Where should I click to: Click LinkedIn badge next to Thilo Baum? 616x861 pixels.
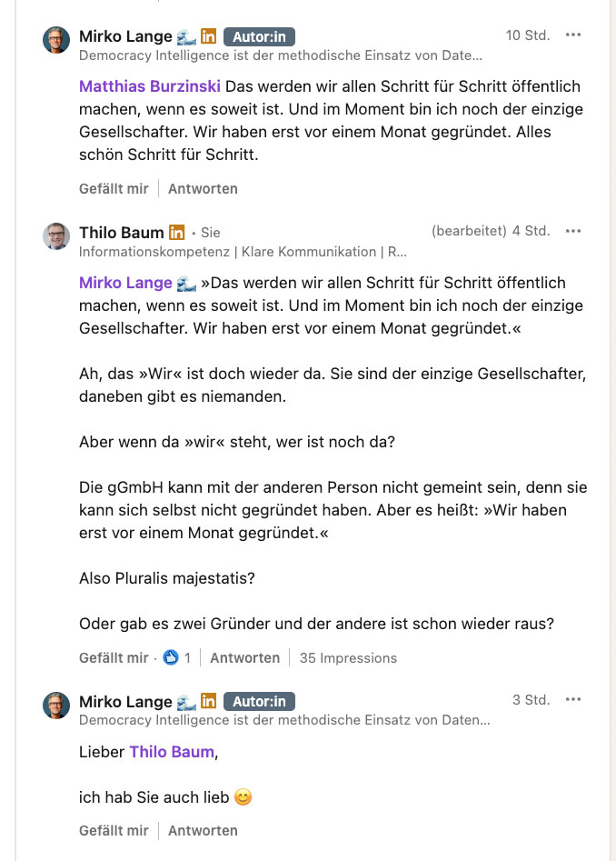[176, 233]
